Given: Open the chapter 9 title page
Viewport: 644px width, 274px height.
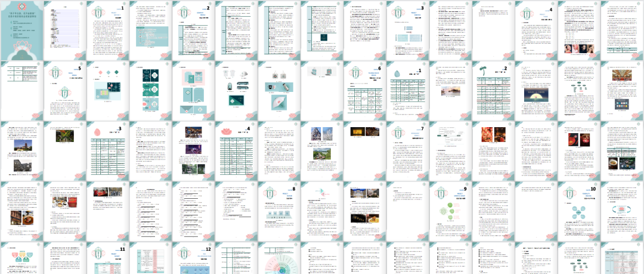Looking at the screenshot, I should [x=451, y=212].
